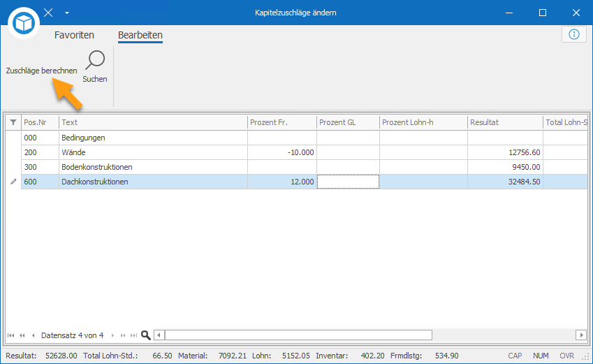Open the application cube logo menu
Image resolution: width=593 pixels, height=364 pixels.
coord(24,23)
